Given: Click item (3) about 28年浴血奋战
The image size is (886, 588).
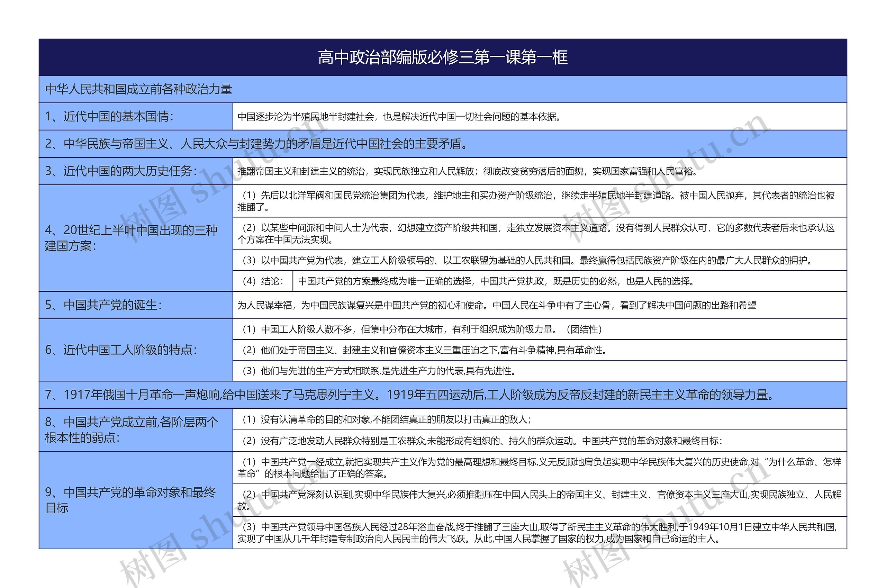Looking at the screenshot, I should (540, 533).
